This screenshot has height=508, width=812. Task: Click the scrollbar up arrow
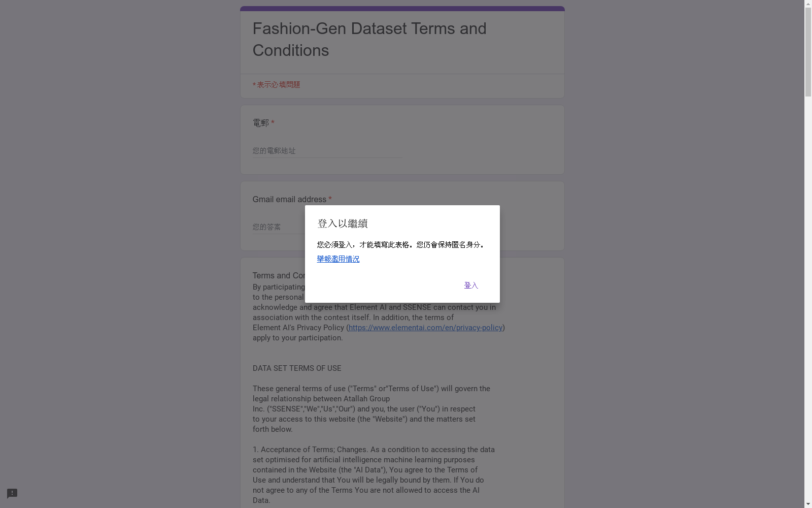pyautogui.click(x=808, y=4)
